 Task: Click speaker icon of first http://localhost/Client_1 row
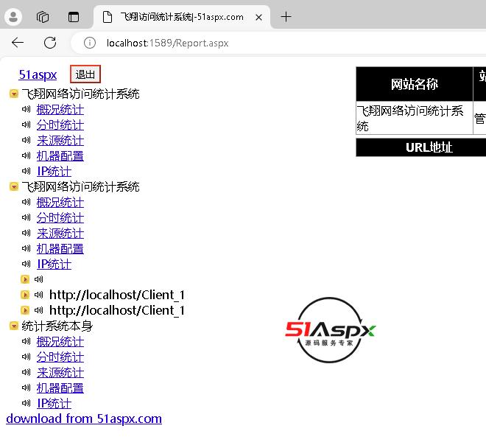[x=38, y=295]
